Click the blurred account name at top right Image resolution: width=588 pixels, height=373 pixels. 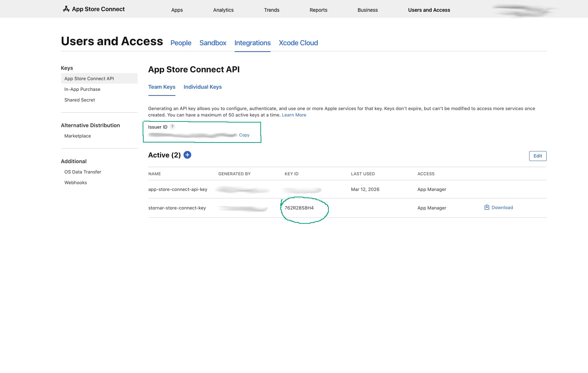[x=524, y=11]
